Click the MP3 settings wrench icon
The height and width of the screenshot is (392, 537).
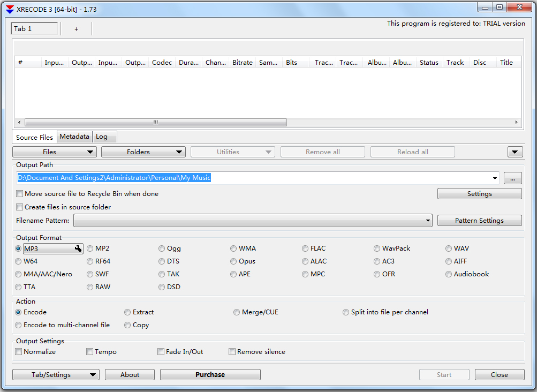pyautogui.click(x=78, y=249)
